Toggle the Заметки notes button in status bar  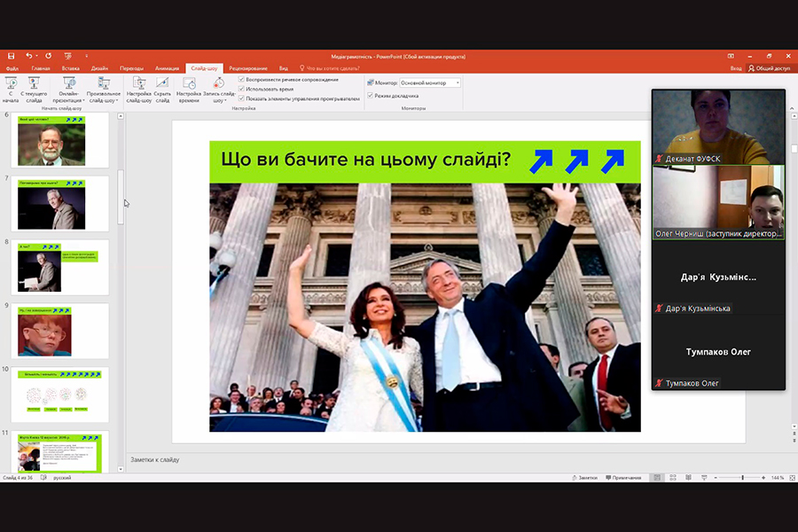[x=584, y=478]
